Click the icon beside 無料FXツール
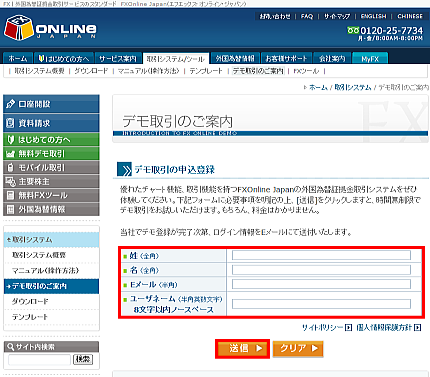Screen dimensions: 430x377 point(10,195)
